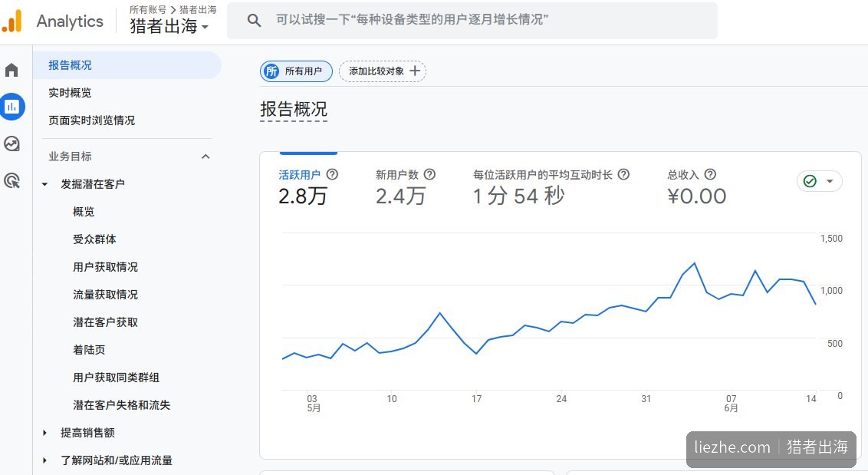Image resolution: width=868 pixels, height=475 pixels.
Task: Expand the 了解网站和/或应用流量 tree node
Action: click(x=44, y=460)
